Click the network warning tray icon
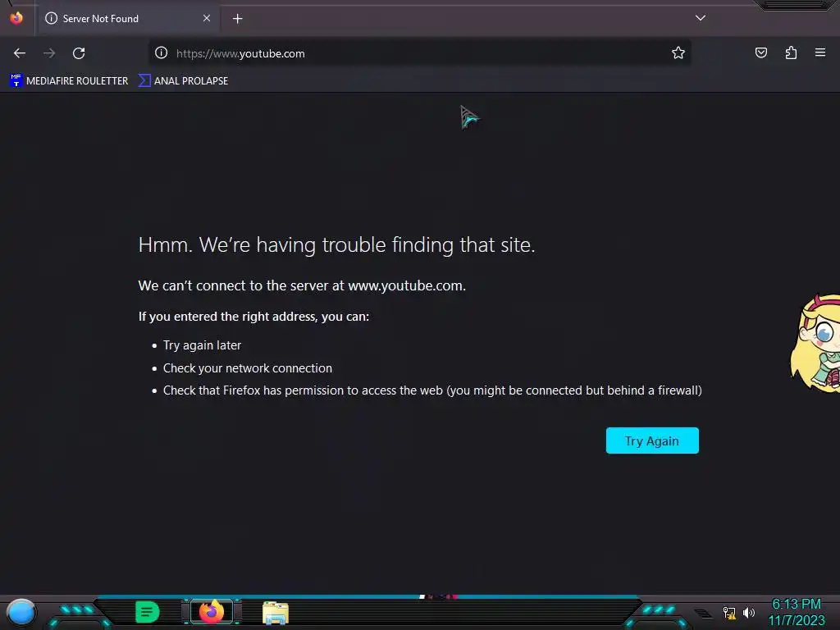The width and height of the screenshot is (840, 630). pyautogui.click(x=729, y=613)
